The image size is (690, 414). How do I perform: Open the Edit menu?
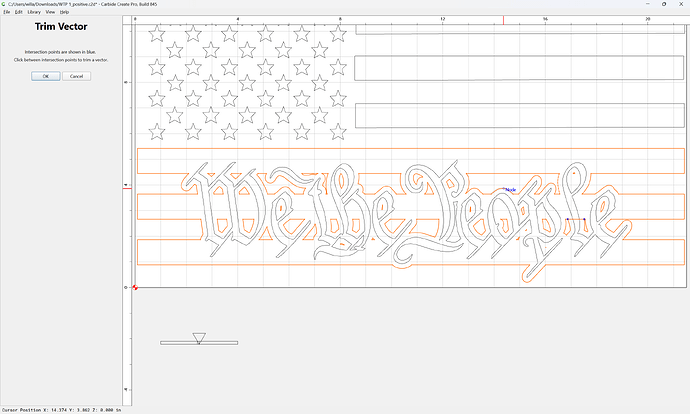click(18, 12)
